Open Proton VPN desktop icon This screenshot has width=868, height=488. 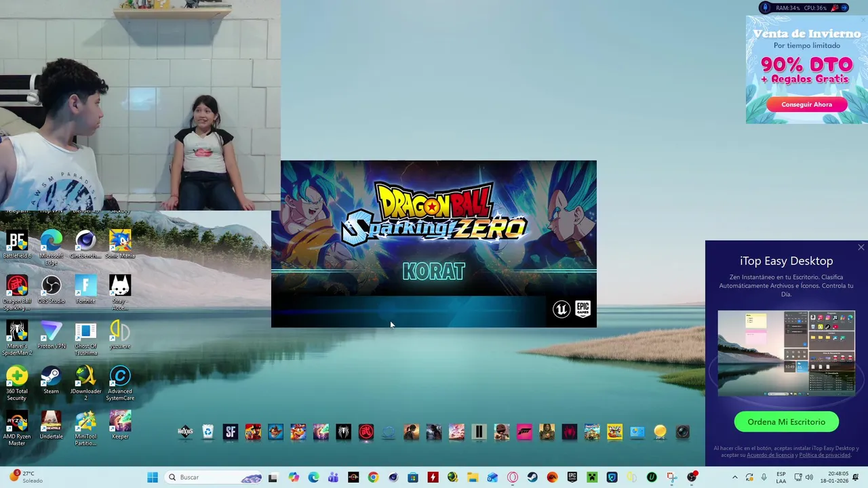pos(51,335)
